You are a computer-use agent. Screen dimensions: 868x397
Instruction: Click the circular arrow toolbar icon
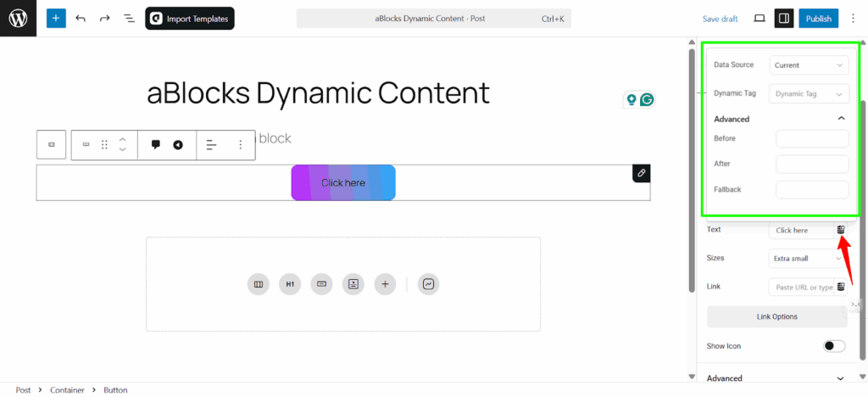click(178, 145)
